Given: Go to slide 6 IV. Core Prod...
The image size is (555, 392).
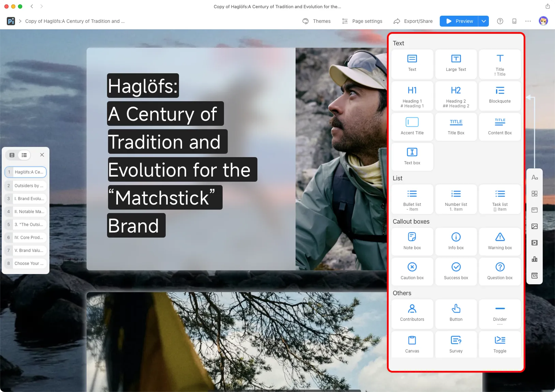Looking at the screenshot, I should (x=26, y=238).
